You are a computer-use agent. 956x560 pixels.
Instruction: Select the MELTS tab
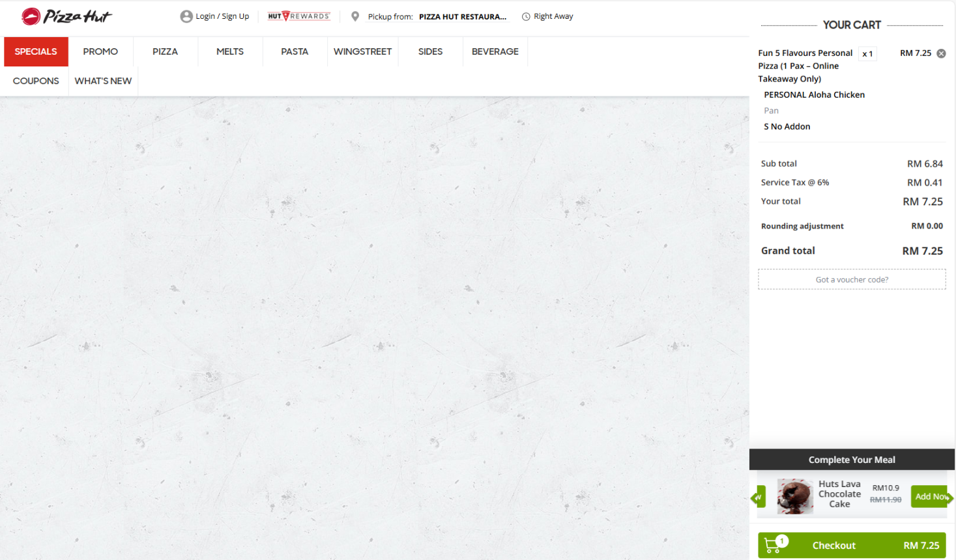tap(230, 51)
